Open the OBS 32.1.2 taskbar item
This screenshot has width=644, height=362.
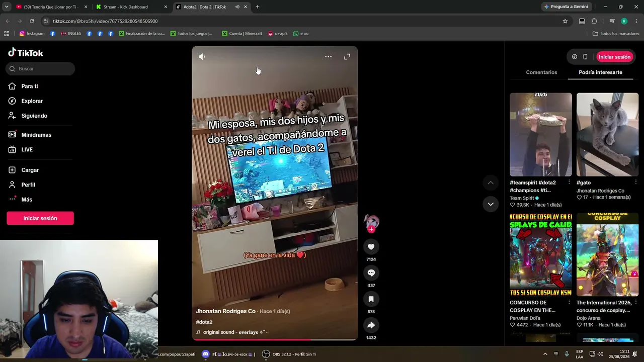pyautogui.click(x=289, y=354)
